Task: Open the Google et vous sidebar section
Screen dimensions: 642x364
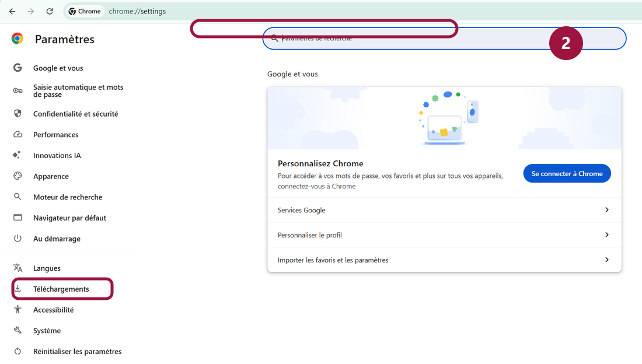Action: (58, 68)
